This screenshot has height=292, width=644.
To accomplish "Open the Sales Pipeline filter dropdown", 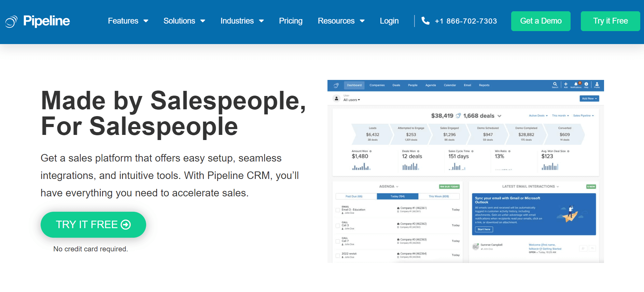I will [x=584, y=116].
